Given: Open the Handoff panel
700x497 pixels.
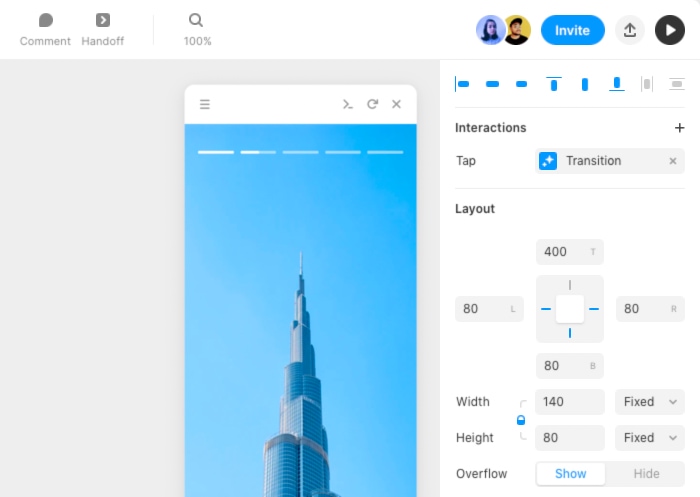Looking at the screenshot, I should (x=103, y=30).
